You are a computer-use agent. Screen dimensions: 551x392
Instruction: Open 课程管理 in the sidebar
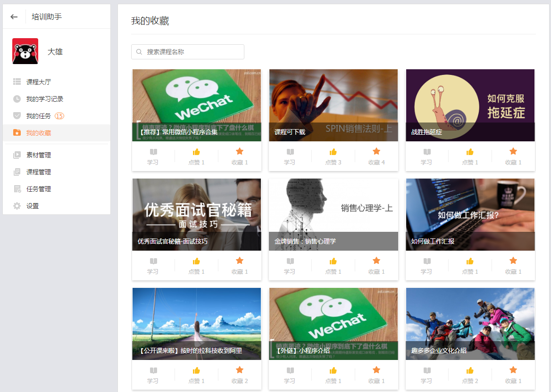(x=56, y=172)
